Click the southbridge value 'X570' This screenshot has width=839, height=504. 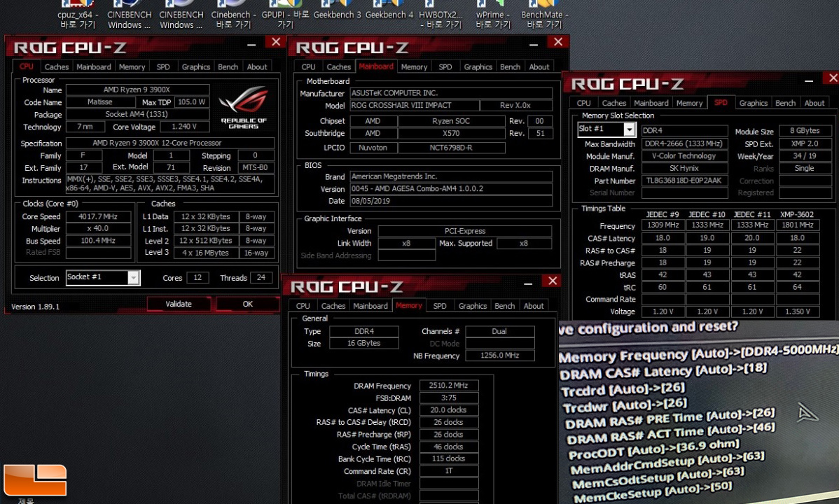pyautogui.click(x=451, y=133)
